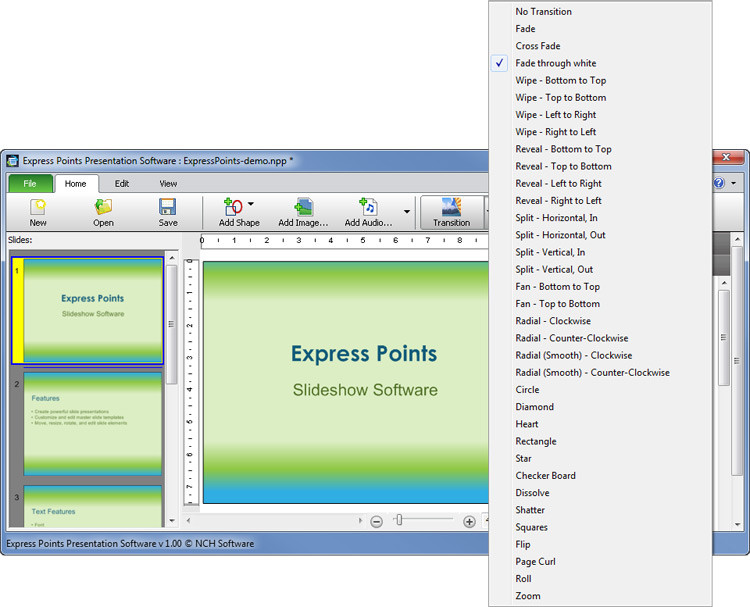Choose No Transition from the menu
Viewport: 750px width, 607px height.
(x=600, y=11)
